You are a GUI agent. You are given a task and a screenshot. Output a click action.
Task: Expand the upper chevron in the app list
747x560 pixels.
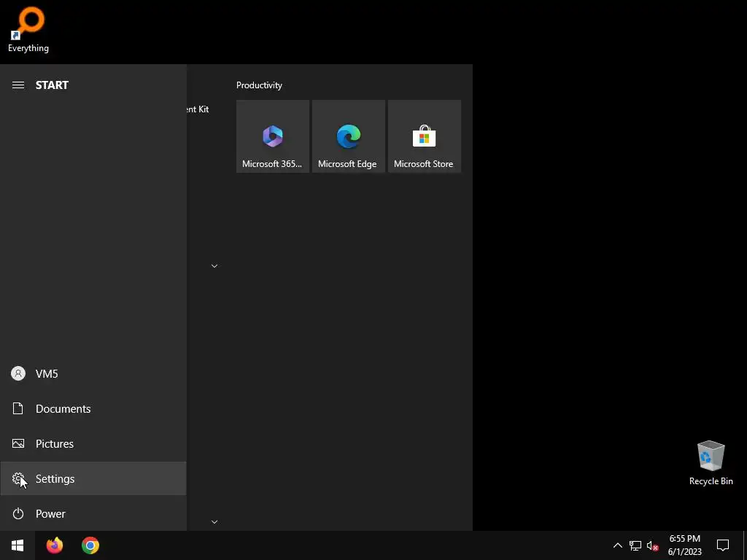pyautogui.click(x=214, y=266)
